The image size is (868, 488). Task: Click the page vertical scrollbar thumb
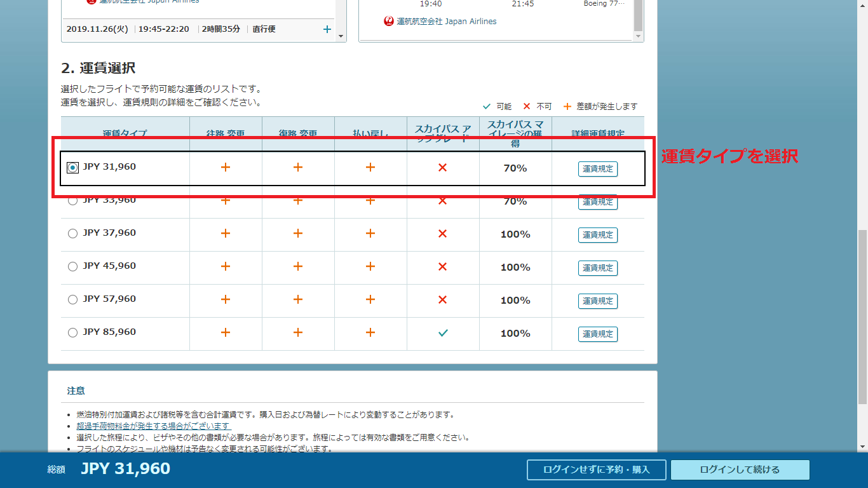[x=862, y=316]
